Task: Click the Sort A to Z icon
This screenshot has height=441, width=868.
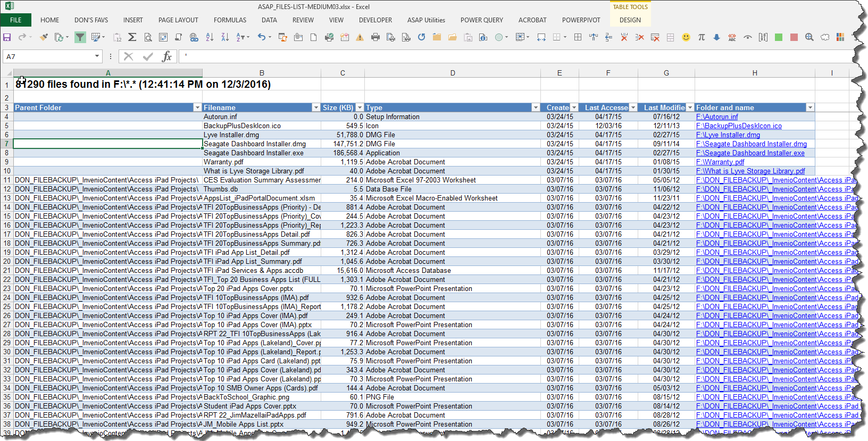Action: point(210,37)
